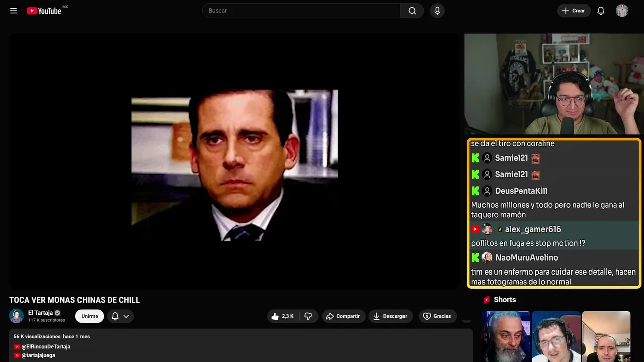Dislike the video with thumbs down
Viewport: 644px width, 362px height.
(308, 316)
